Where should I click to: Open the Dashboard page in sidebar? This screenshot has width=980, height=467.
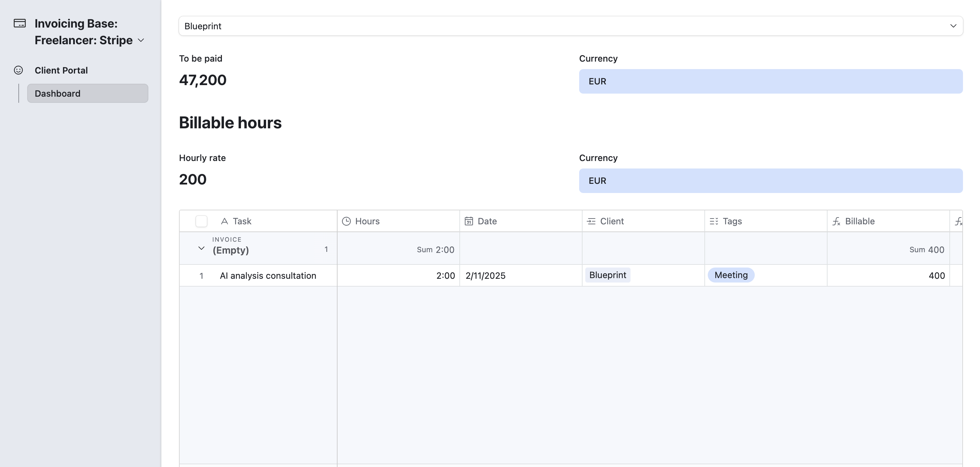pos(87,93)
